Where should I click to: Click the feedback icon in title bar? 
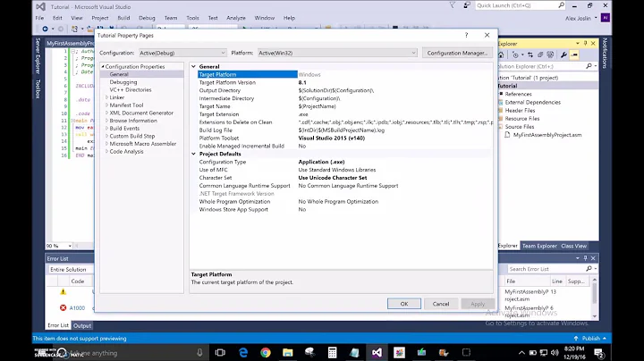point(467,5)
